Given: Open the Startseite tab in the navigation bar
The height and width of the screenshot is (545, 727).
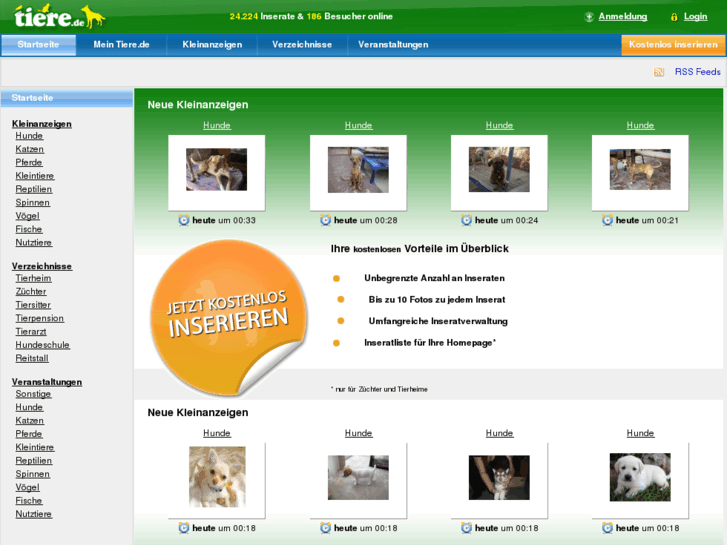Looking at the screenshot, I should [x=38, y=45].
